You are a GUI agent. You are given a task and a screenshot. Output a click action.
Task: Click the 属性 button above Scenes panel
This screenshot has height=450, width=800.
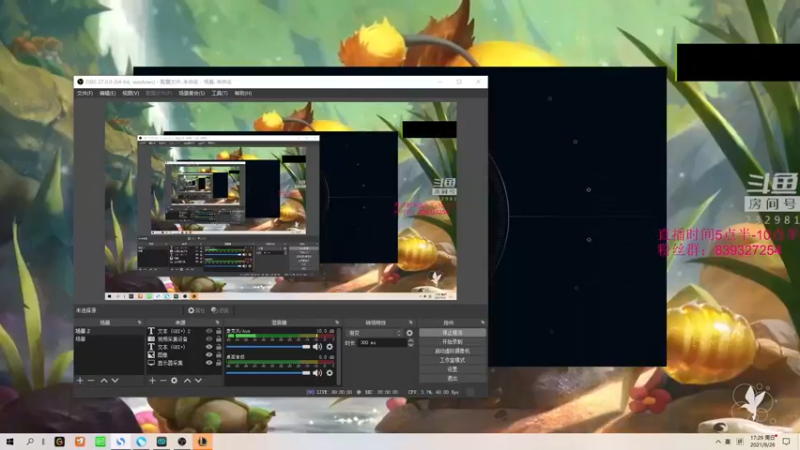196,310
